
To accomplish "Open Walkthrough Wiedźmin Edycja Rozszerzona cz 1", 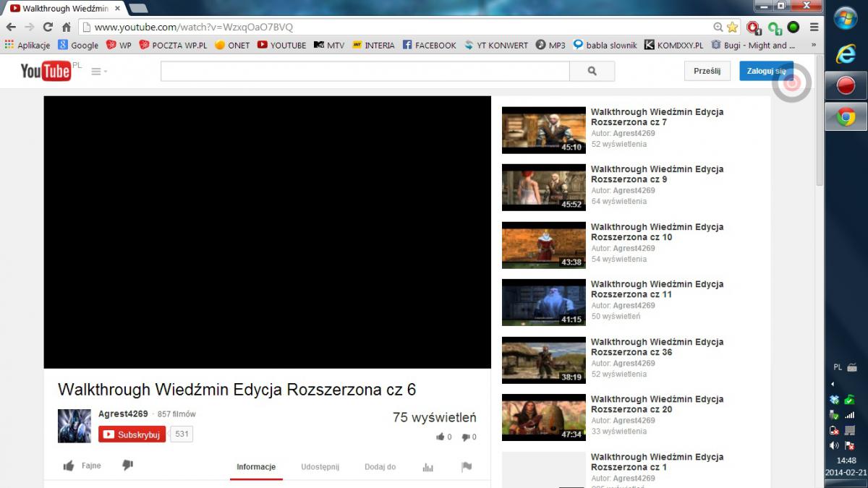I will click(x=657, y=462).
